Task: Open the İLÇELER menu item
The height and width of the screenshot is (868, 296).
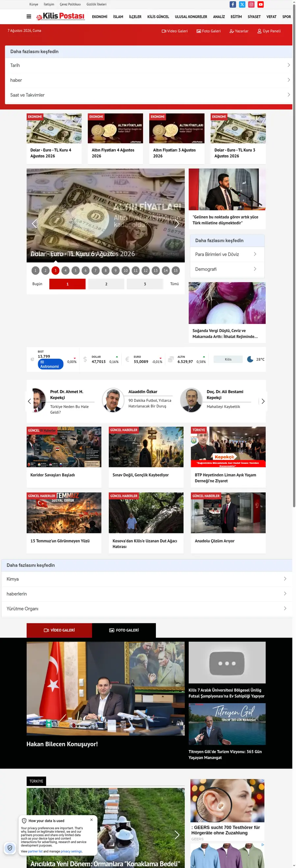Action: [135, 16]
